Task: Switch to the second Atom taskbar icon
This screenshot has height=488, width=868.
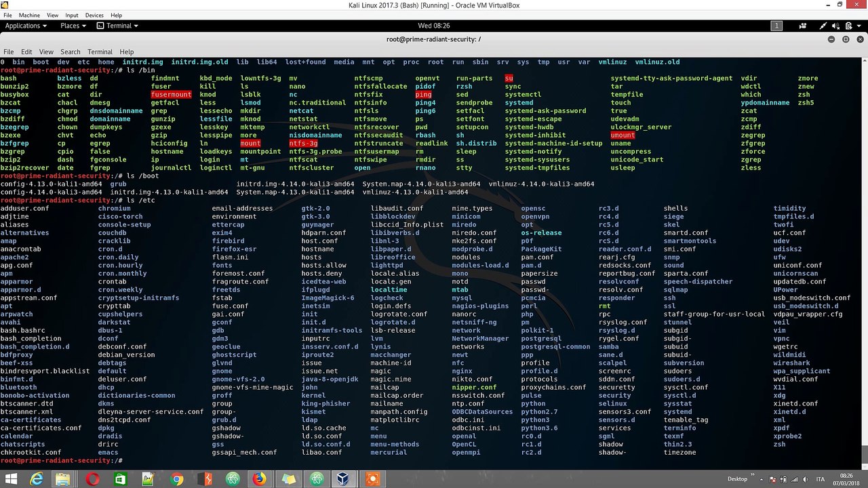Action: [x=317, y=479]
